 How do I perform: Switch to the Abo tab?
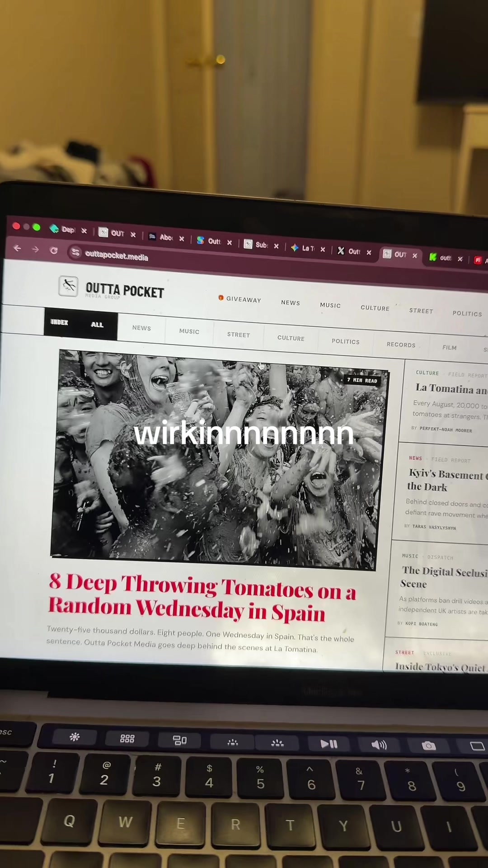pyautogui.click(x=161, y=237)
